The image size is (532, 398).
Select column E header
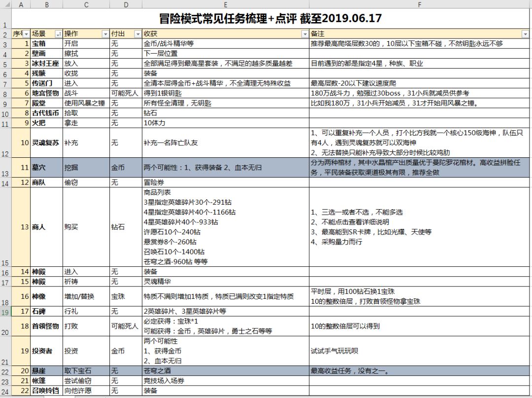[225, 5]
